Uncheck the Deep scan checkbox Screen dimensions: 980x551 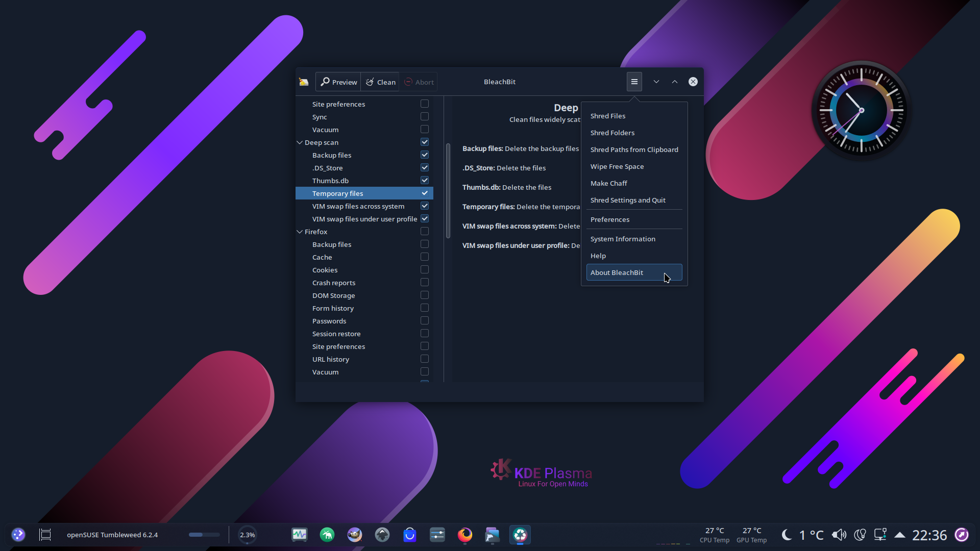point(425,142)
